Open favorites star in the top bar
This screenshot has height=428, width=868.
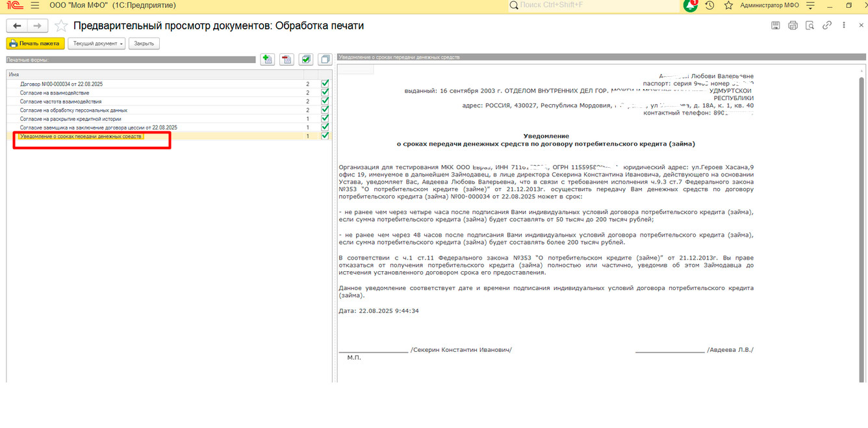click(x=728, y=5)
